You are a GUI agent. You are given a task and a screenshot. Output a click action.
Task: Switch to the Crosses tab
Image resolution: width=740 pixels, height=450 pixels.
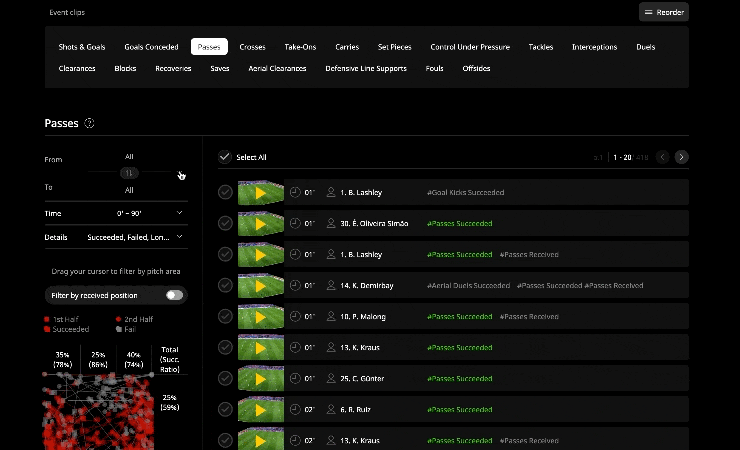click(x=252, y=47)
